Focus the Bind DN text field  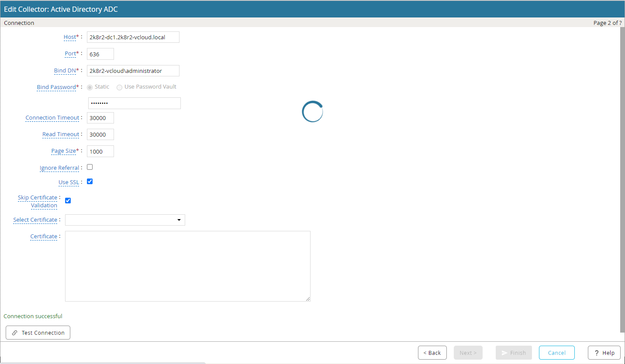[133, 71]
